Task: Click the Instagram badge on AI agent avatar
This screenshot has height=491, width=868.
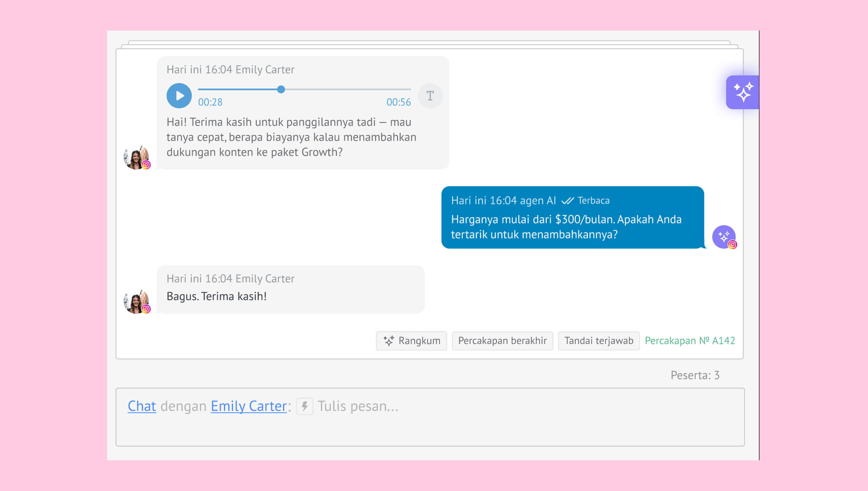Action: coord(732,245)
